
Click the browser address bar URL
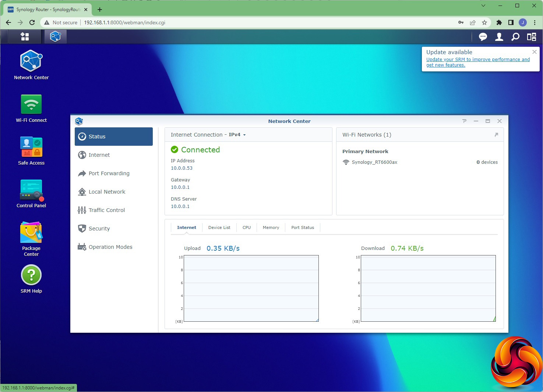pos(124,22)
